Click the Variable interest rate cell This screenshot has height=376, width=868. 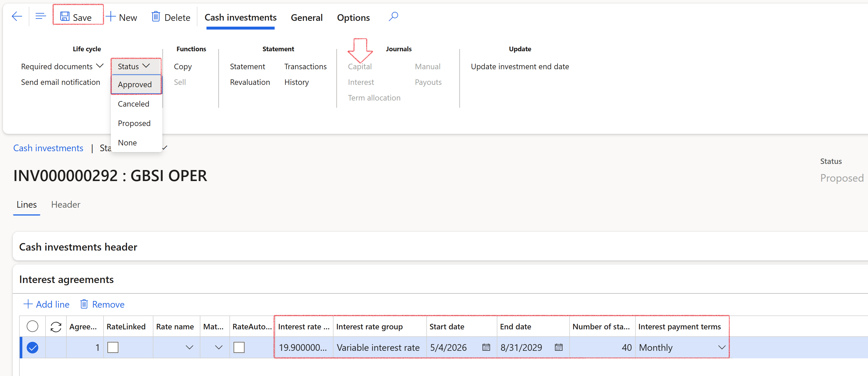click(x=379, y=347)
